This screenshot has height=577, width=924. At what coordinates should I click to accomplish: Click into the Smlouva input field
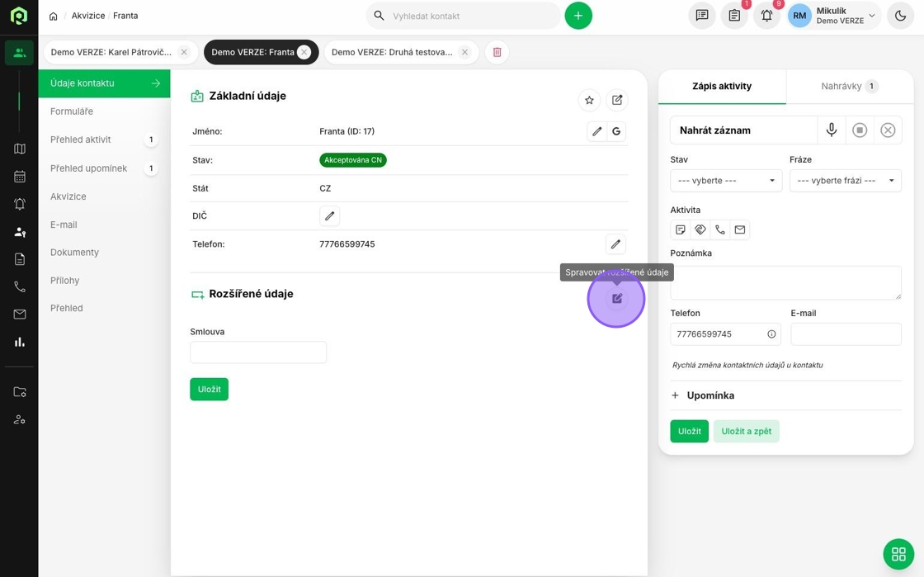[x=258, y=352]
